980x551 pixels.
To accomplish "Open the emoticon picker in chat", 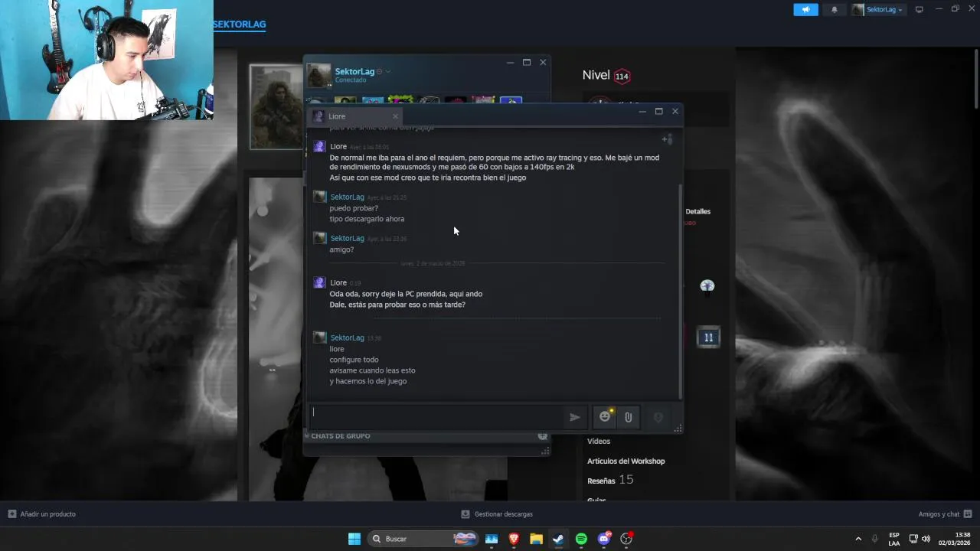I will [x=605, y=416].
